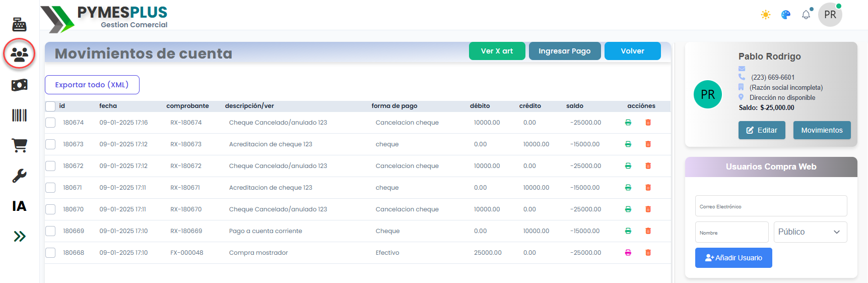The height and width of the screenshot is (283, 868).
Task: Open the barcode products sidebar icon
Action: pos(19,116)
